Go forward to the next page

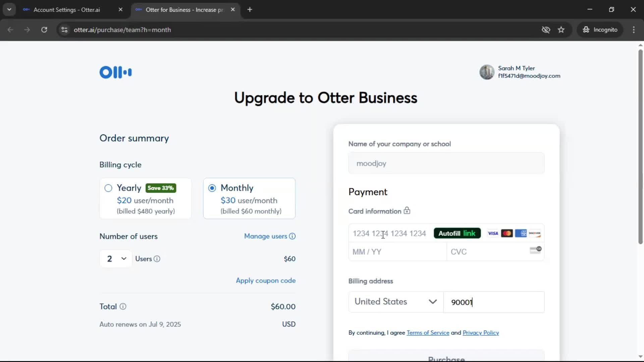pyautogui.click(x=27, y=30)
